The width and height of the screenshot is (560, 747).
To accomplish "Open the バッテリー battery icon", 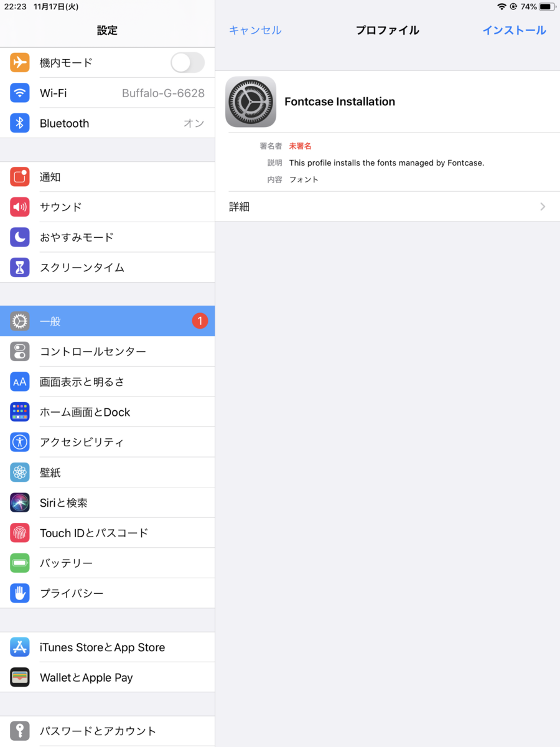I will tap(20, 563).
